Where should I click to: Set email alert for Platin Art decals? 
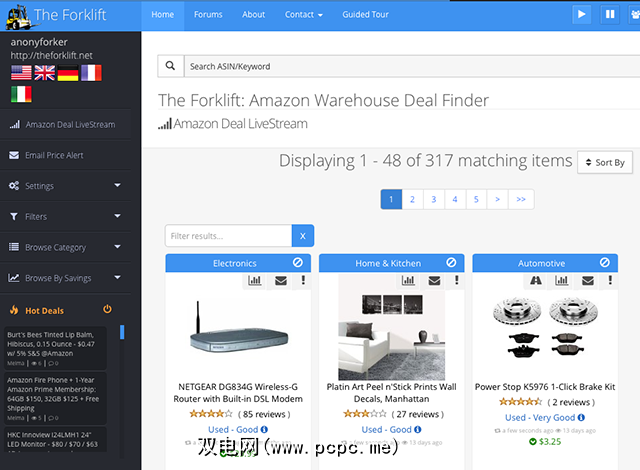click(x=434, y=281)
